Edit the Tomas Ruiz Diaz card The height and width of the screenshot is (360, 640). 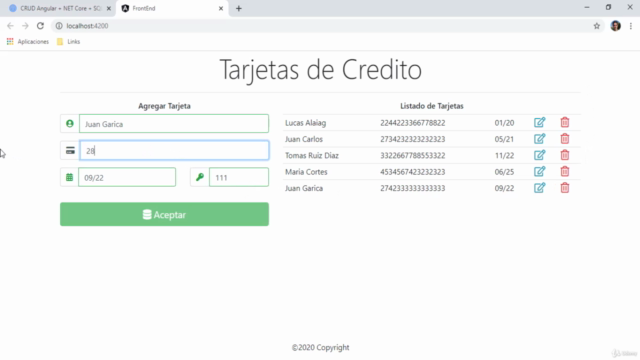tap(539, 155)
